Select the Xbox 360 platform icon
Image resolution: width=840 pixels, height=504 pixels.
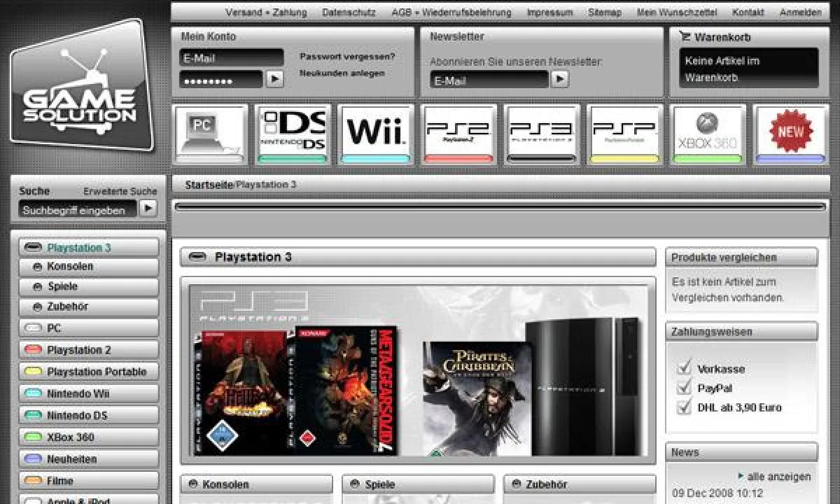pyautogui.click(x=706, y=134)
